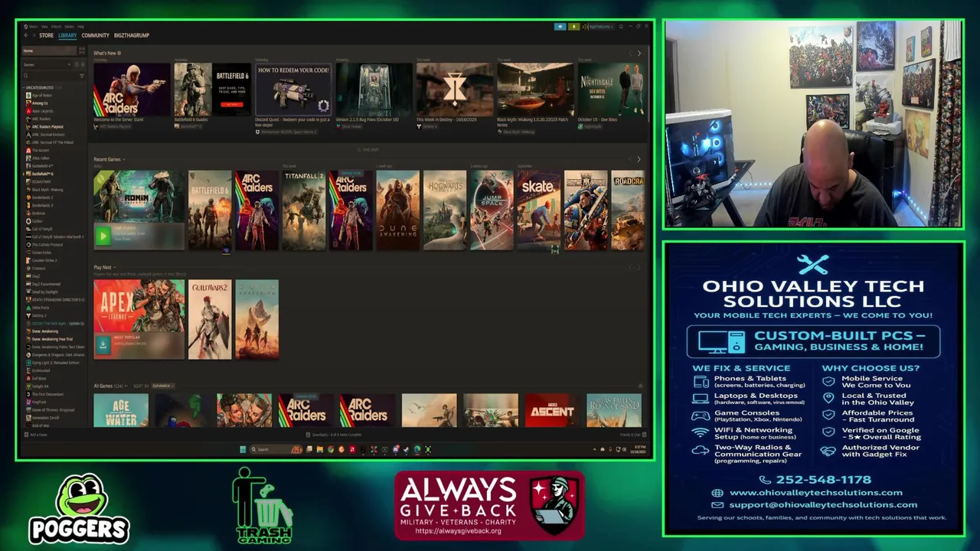Select the LIBRARY tab
Viewport: 980px width, 551px height.
[67, 35]
